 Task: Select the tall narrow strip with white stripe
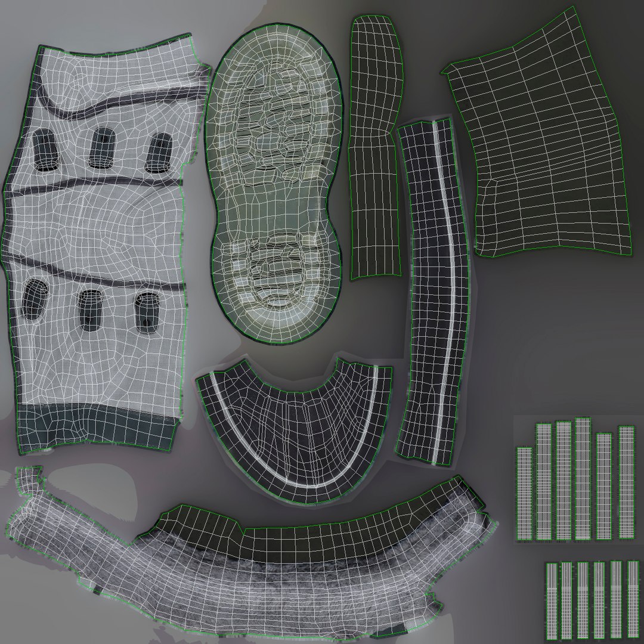(x=432, y=292)
